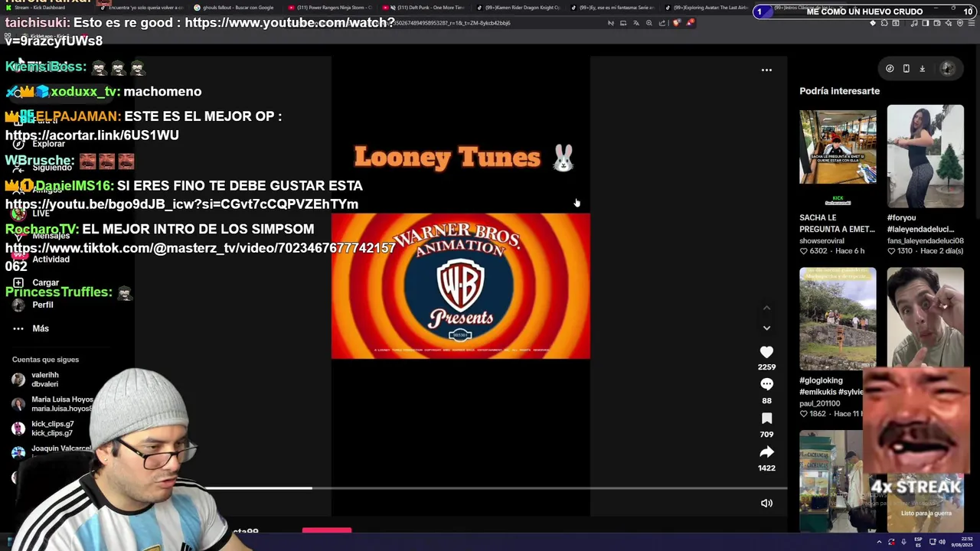Open followed account kick_clips.g7

52,429
